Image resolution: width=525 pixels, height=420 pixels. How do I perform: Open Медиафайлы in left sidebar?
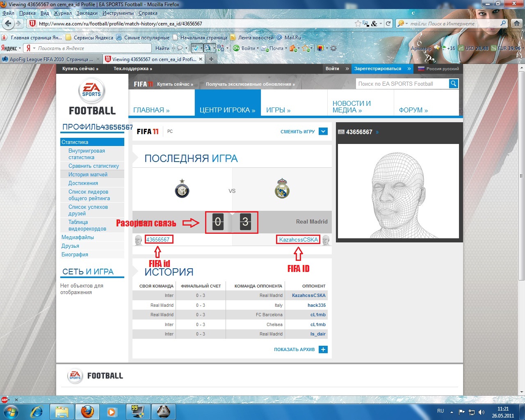click(78, 237)
